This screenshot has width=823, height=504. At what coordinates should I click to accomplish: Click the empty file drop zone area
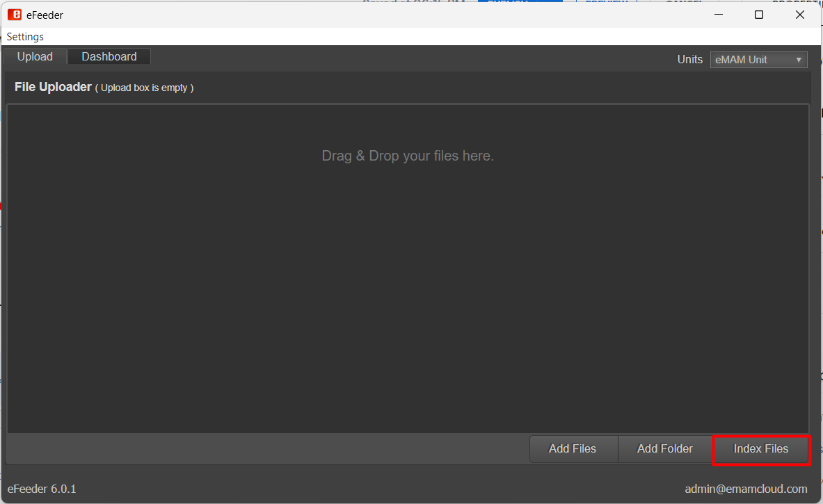point(408,292)
